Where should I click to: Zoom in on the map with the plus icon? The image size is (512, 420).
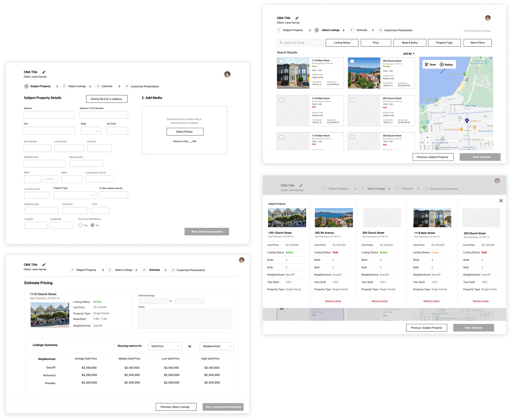(x=427, y=137)
